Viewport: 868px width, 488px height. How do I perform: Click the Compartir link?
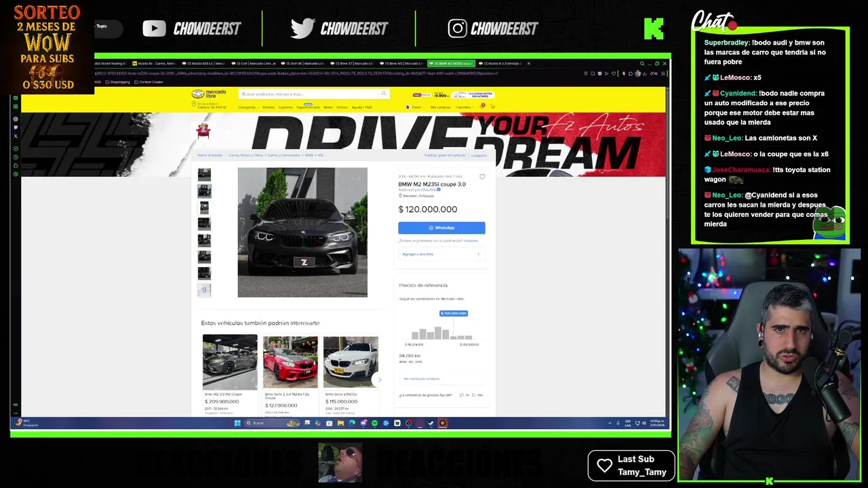coord(479,155)
